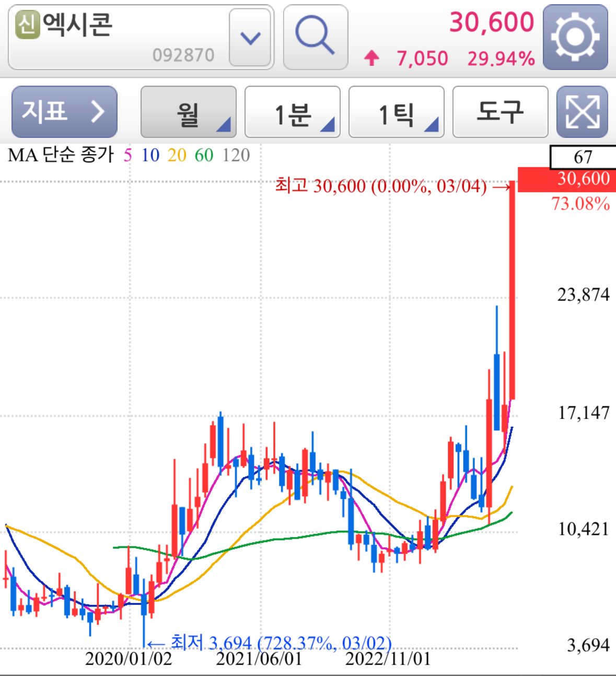Select the 도구 drawing tools menu
The image size is (616, 676).
(499, 112)
